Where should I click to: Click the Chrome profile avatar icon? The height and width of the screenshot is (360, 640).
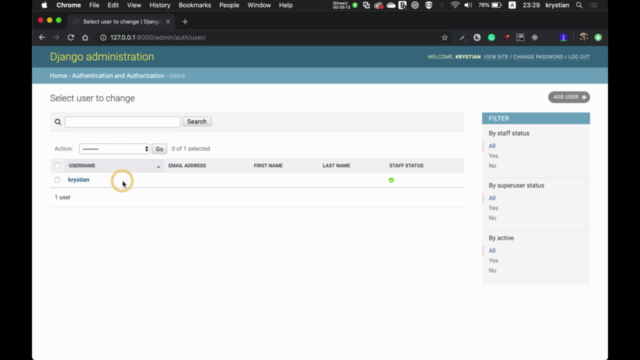pos(584,37)
